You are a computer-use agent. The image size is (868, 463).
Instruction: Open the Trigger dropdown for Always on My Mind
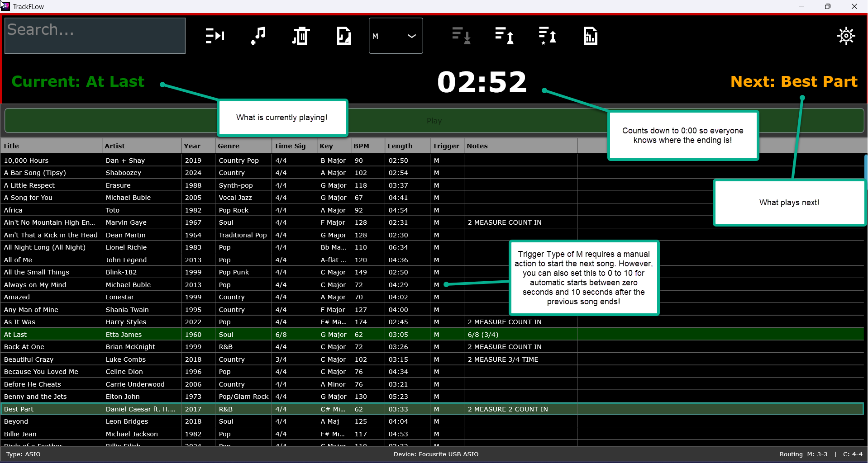coord(446,284)
